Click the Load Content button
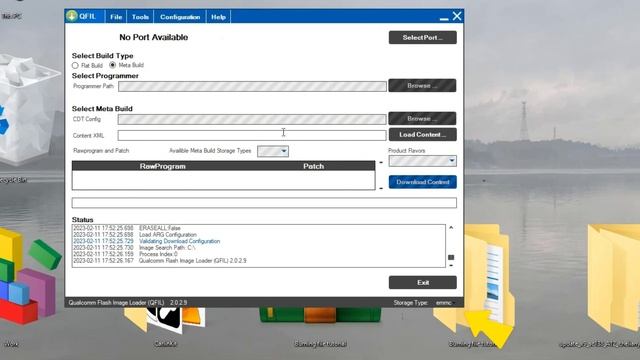This screenshot has height=360, width=640. [x=422, y=135]
